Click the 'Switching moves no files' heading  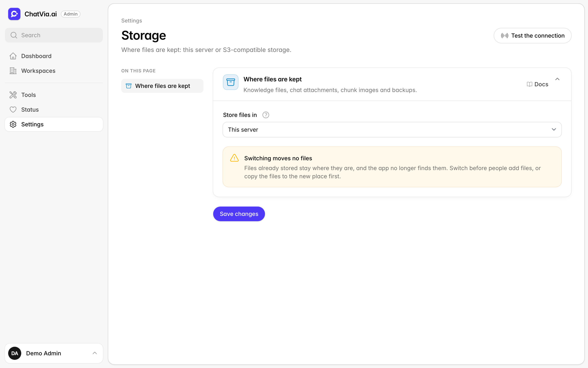coord(278,158)
